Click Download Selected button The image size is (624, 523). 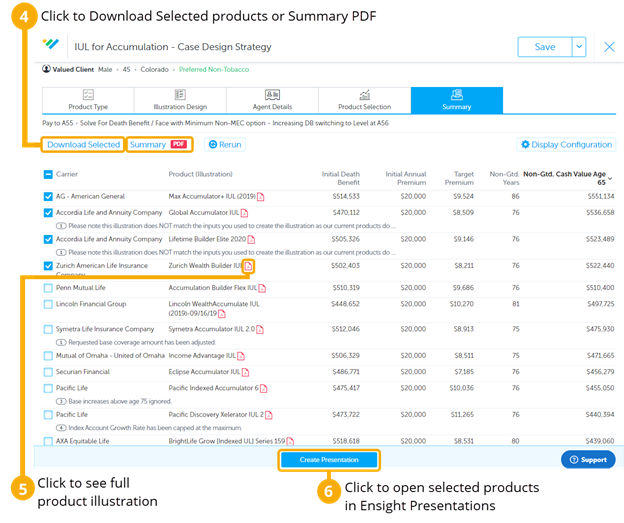83,144
